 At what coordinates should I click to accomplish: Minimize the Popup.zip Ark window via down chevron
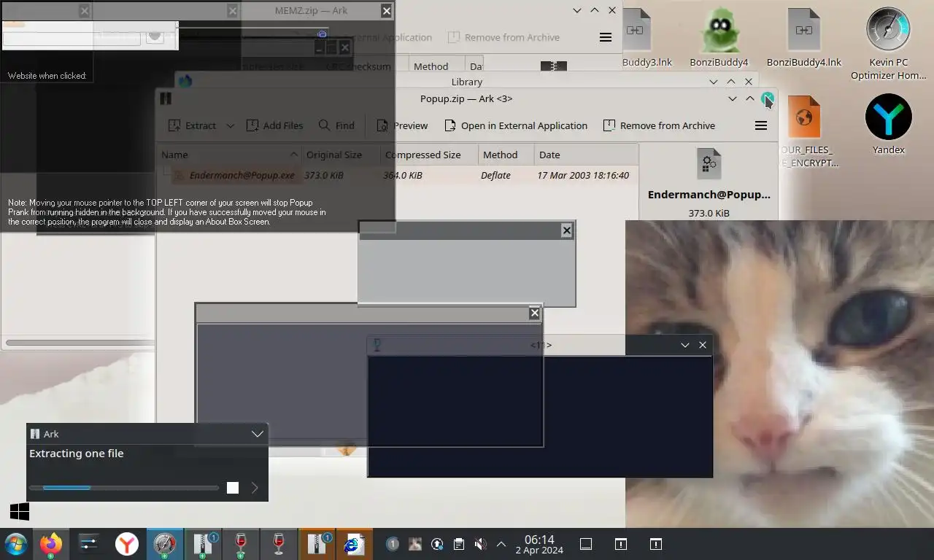click(733, 98)
